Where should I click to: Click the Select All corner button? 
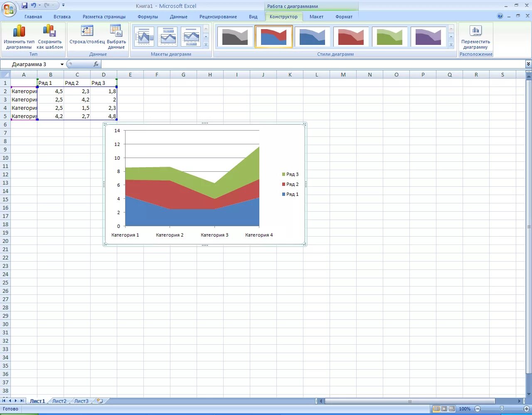[x=5, y=74]
